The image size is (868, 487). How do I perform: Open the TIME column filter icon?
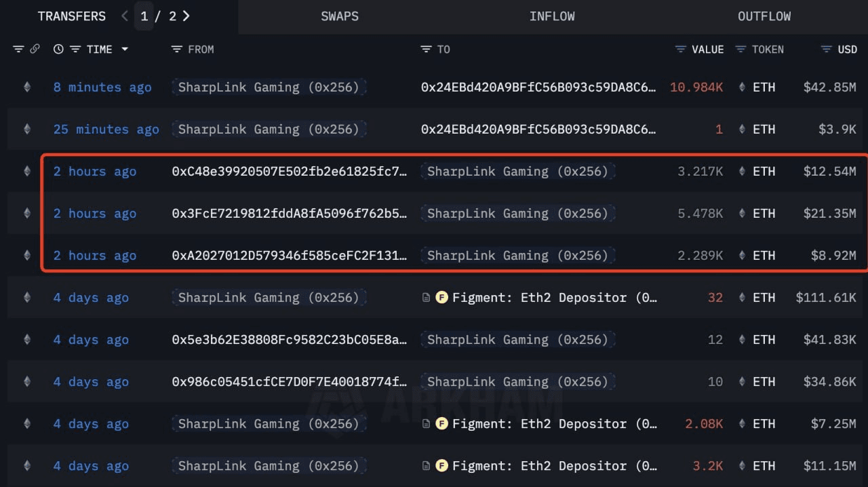tap(75, 49)
